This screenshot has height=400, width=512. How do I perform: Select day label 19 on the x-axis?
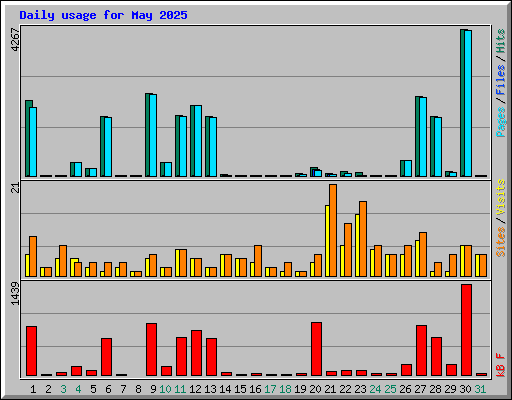pos(300,389)
